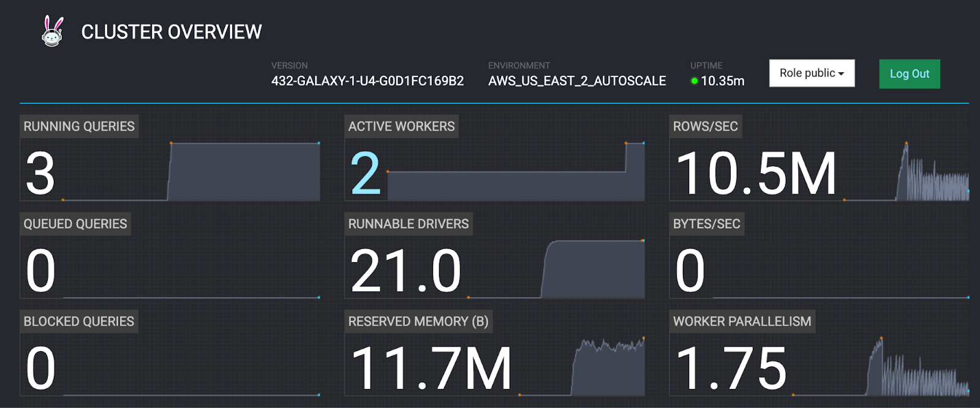This screenshot has height=408, width=980.
Task: Click the Queued Queries label
Action: pos(75,224)
